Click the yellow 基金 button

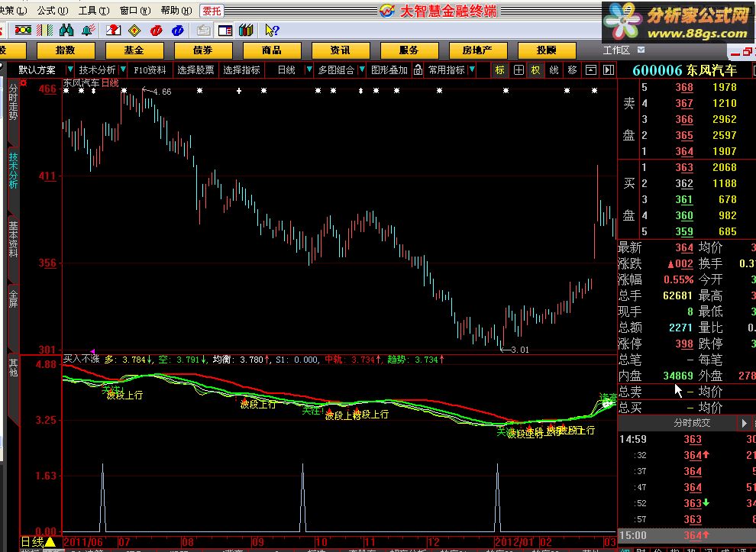[x=134, y=50]
